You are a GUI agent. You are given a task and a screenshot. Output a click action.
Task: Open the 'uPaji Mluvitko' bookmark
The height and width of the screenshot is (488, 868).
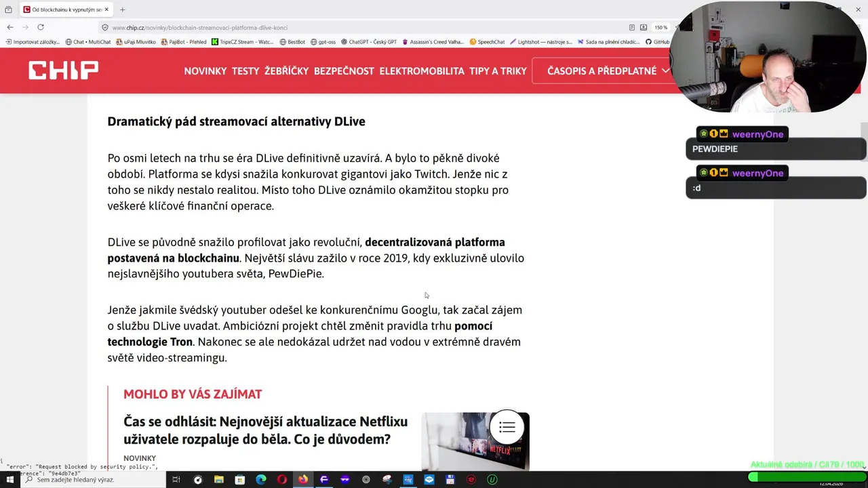click(136, 42)
